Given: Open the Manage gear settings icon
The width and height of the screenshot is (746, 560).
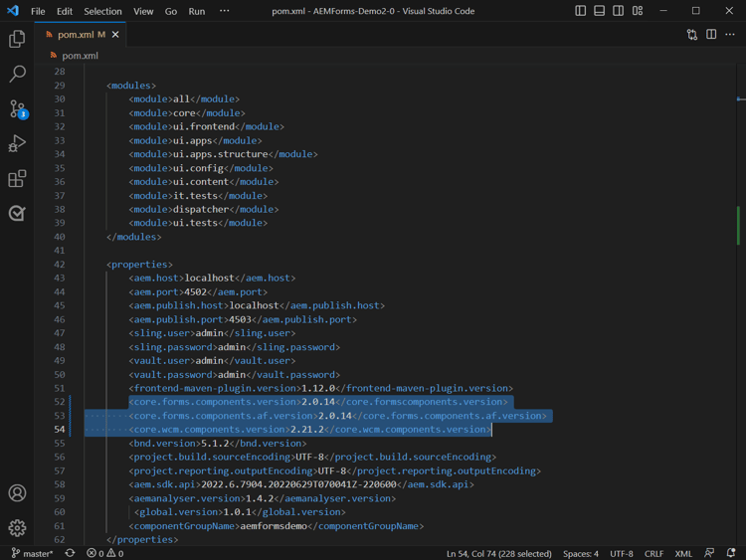Looking at the screenshot, I should coord(17,528).
